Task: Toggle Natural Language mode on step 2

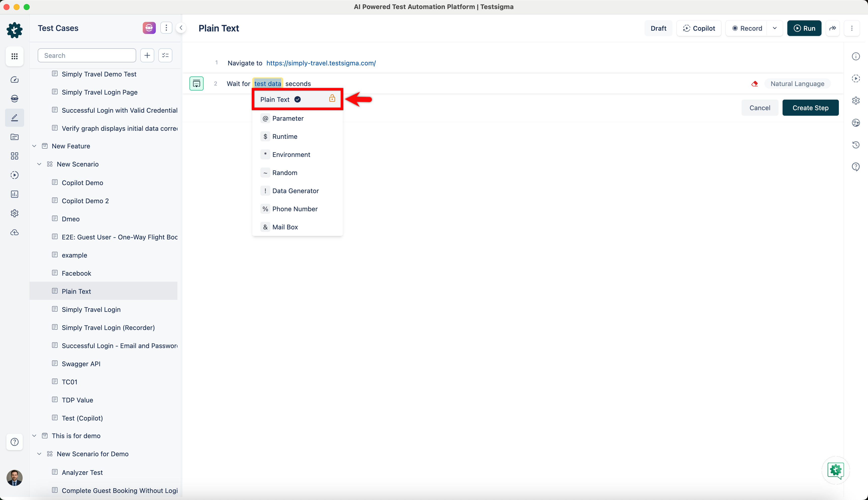Action: (x=798, y=84)
